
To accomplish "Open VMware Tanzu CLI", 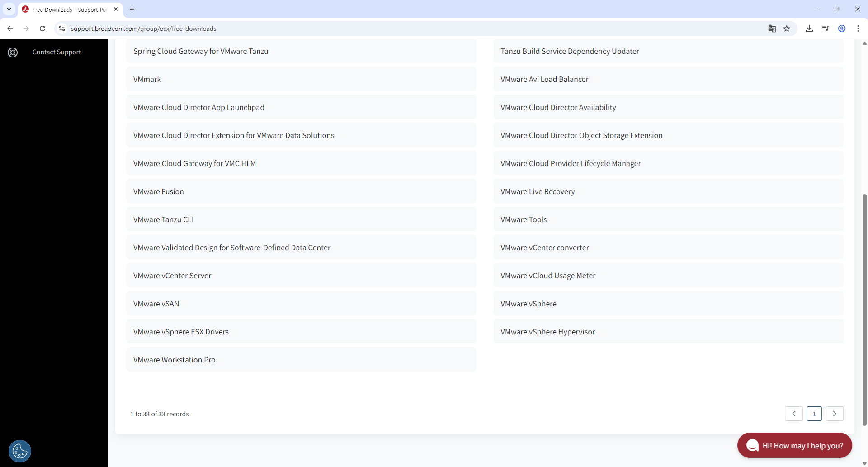I will pyautogui.click(x=301, y=219).
